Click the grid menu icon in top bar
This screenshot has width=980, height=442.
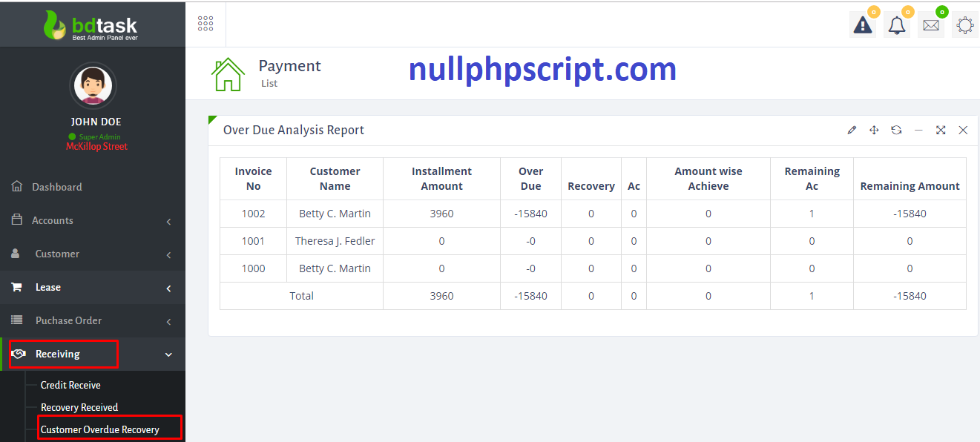(205, 24)
